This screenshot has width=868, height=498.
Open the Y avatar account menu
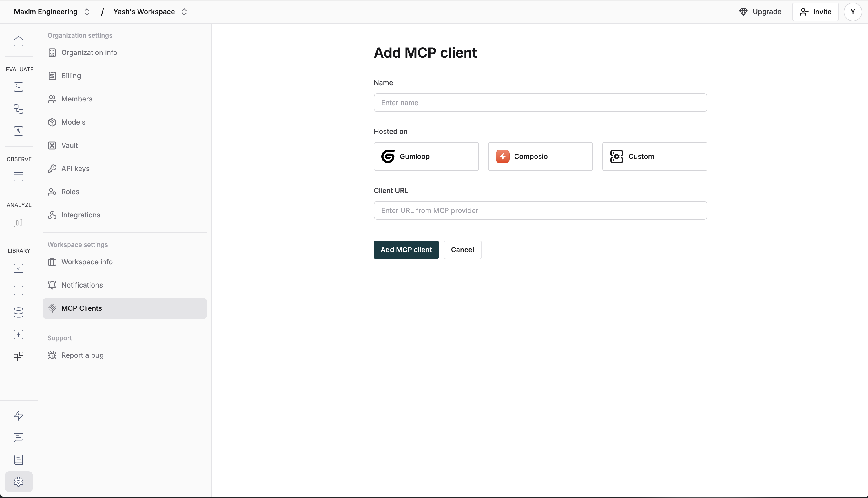[x=853, y=11]
